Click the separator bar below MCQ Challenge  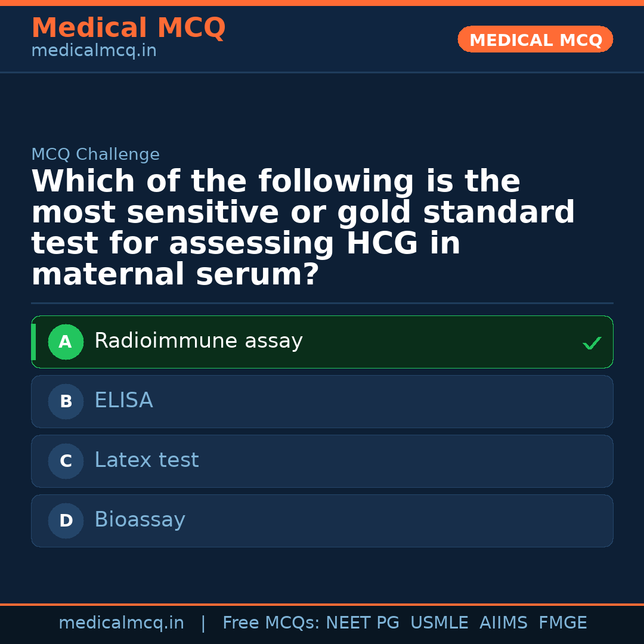click(322, 302)
